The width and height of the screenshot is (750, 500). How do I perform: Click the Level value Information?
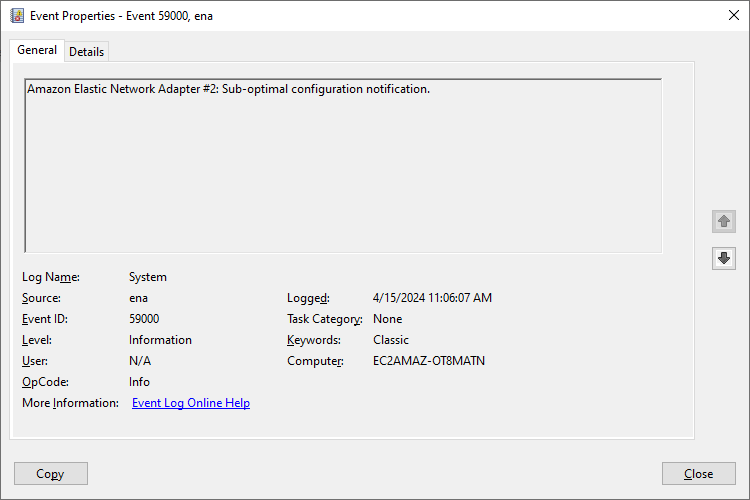[x=160, y=340]
